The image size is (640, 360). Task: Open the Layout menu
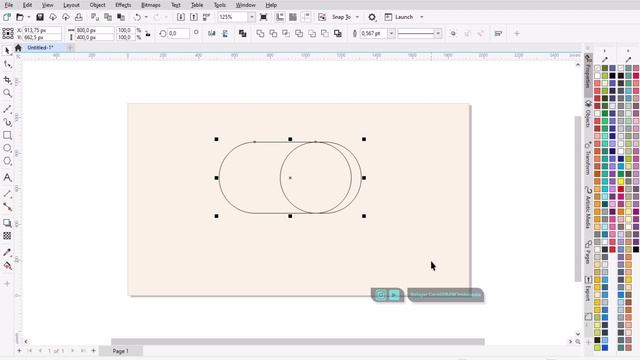coord(71,5)
